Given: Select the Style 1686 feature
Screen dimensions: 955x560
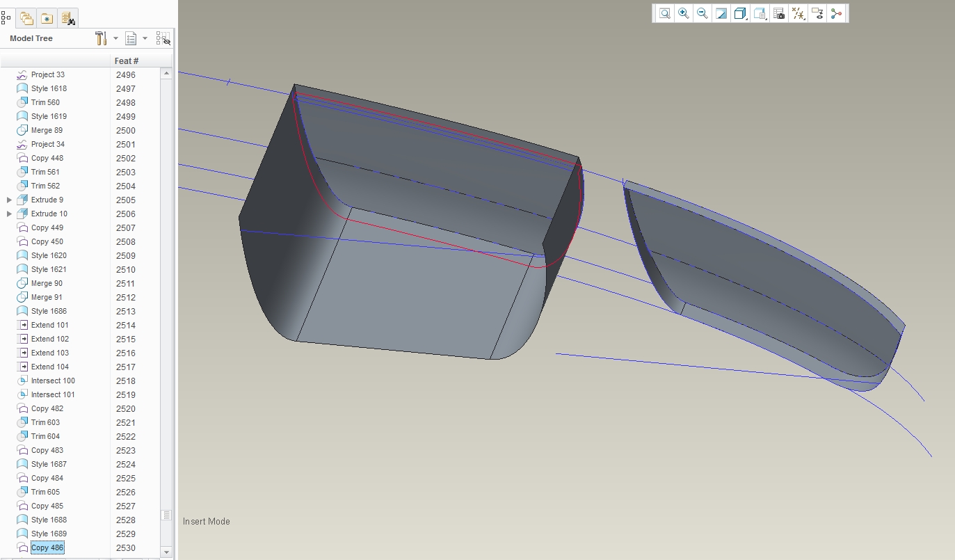Looking at the screenshot, I should [49, 311].
